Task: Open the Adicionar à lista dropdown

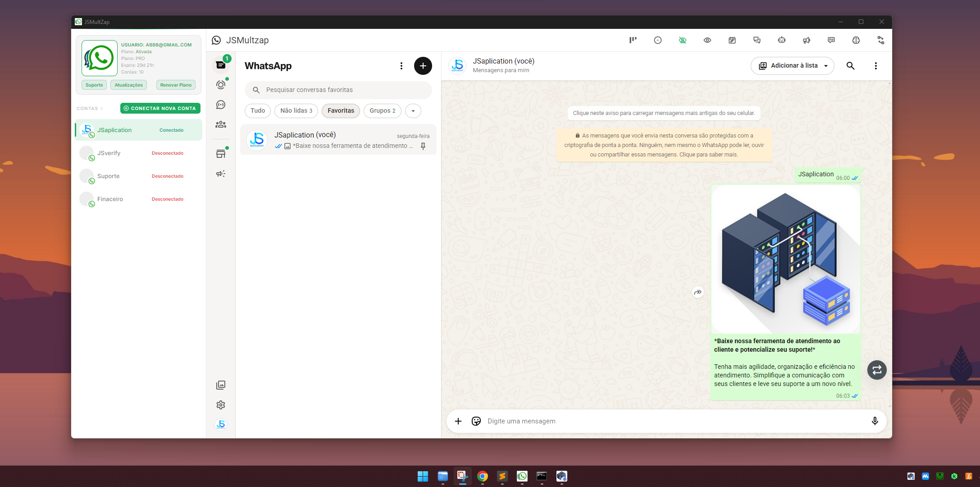Action: [793, 66]
